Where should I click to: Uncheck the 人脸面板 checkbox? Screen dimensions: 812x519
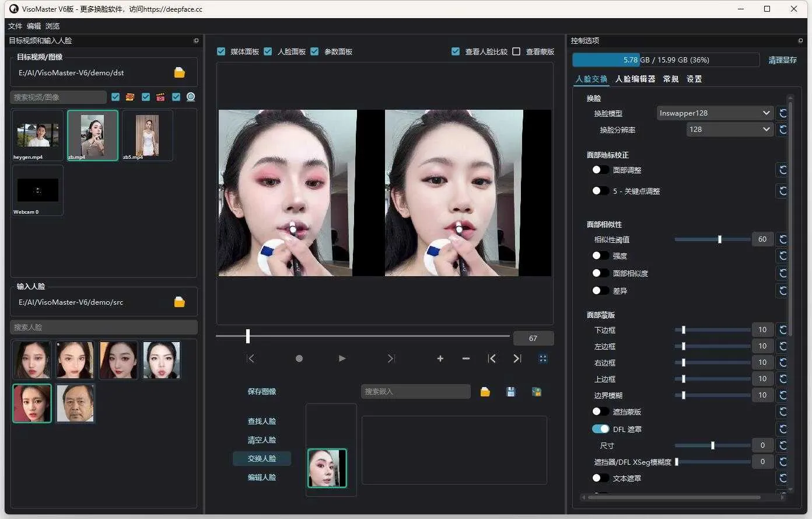point(268,51)
